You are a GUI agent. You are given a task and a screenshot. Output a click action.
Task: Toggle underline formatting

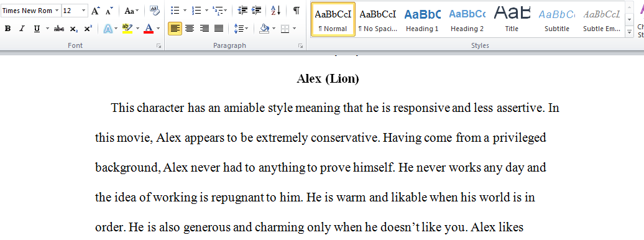[37, 29]
